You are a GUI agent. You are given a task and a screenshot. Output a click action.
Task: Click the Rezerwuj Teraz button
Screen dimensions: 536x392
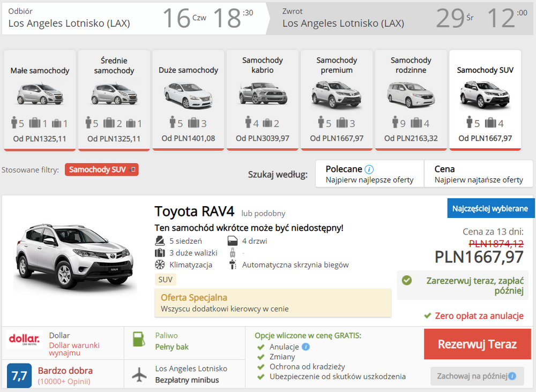[477, 344]
